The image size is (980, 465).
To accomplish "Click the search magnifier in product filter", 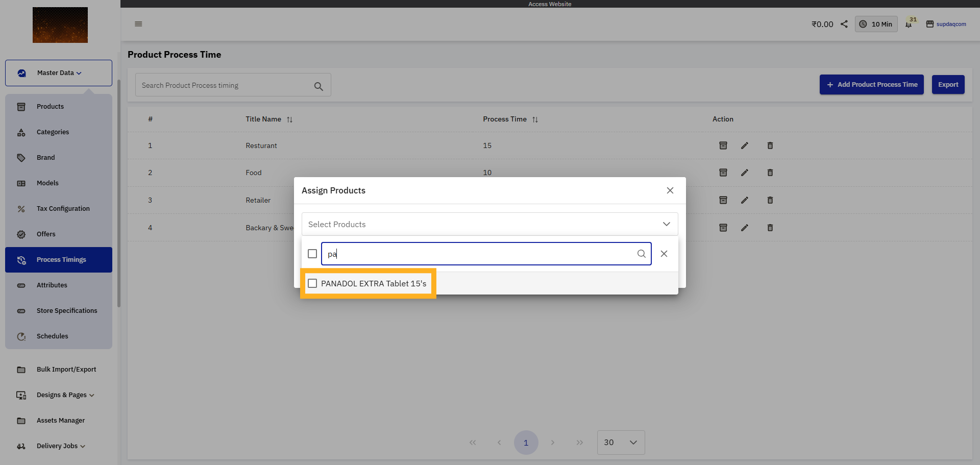I will coord(641,254).
